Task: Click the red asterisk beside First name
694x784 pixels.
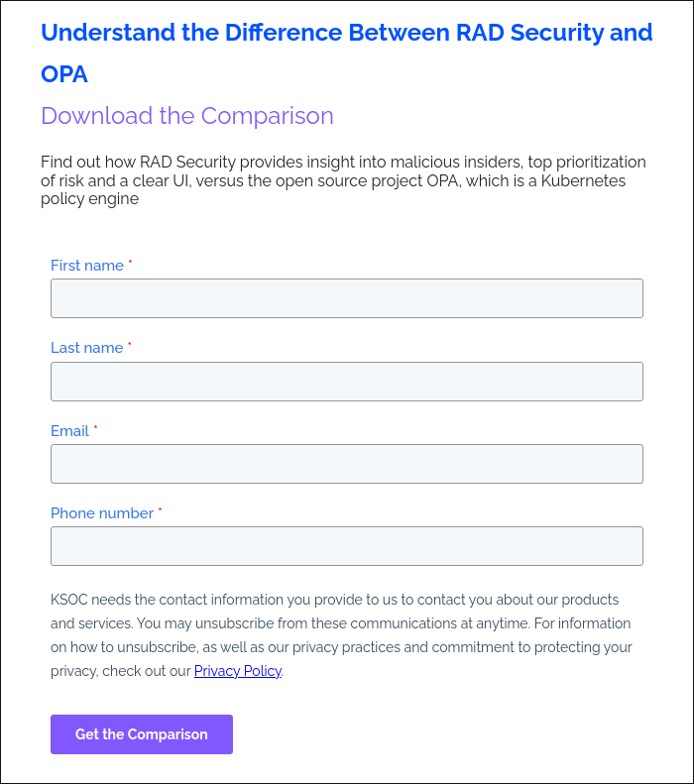Action: tap(130, 264)
